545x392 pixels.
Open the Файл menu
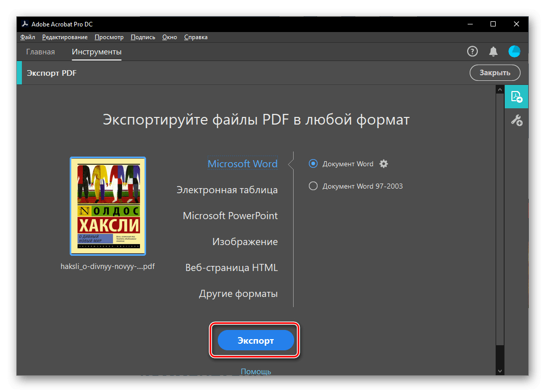27,37
